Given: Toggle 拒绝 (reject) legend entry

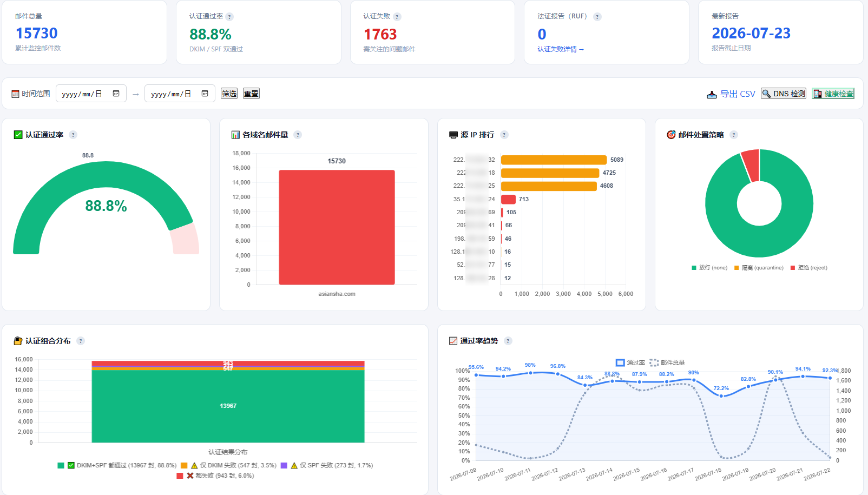Looking at the screenshot, I should (809, 268).
